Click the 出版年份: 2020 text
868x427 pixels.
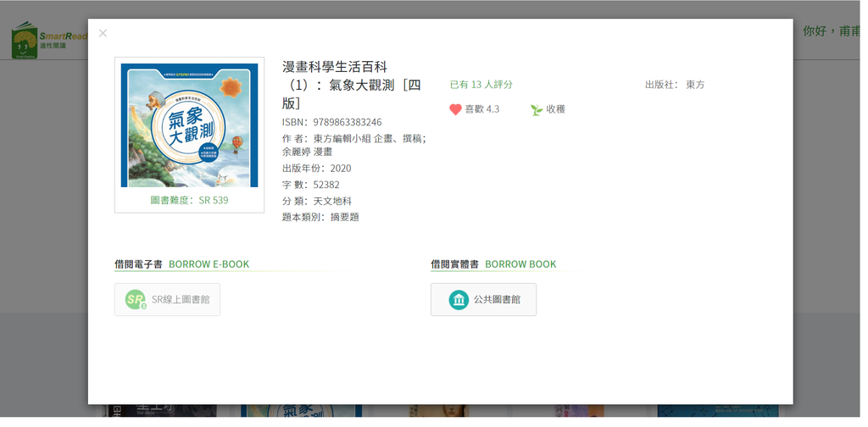tap(317, 168)
